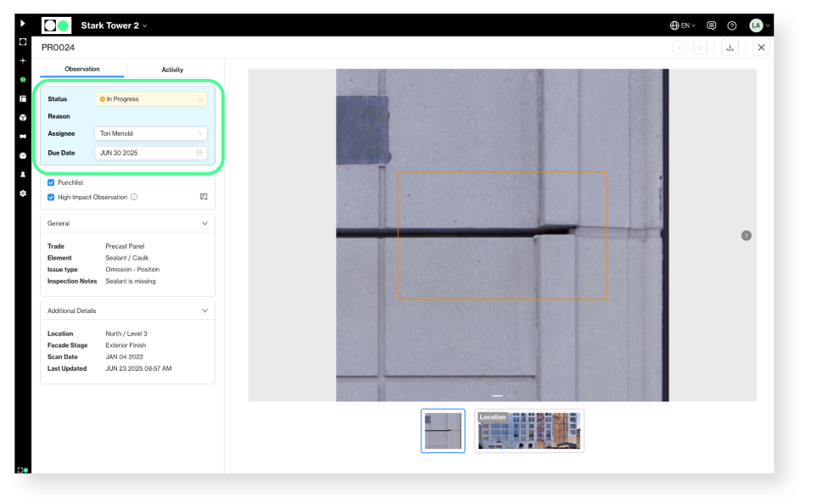
Task: Switch to the Activity tab
Action: pyautogui.click(x=172, y=70)
